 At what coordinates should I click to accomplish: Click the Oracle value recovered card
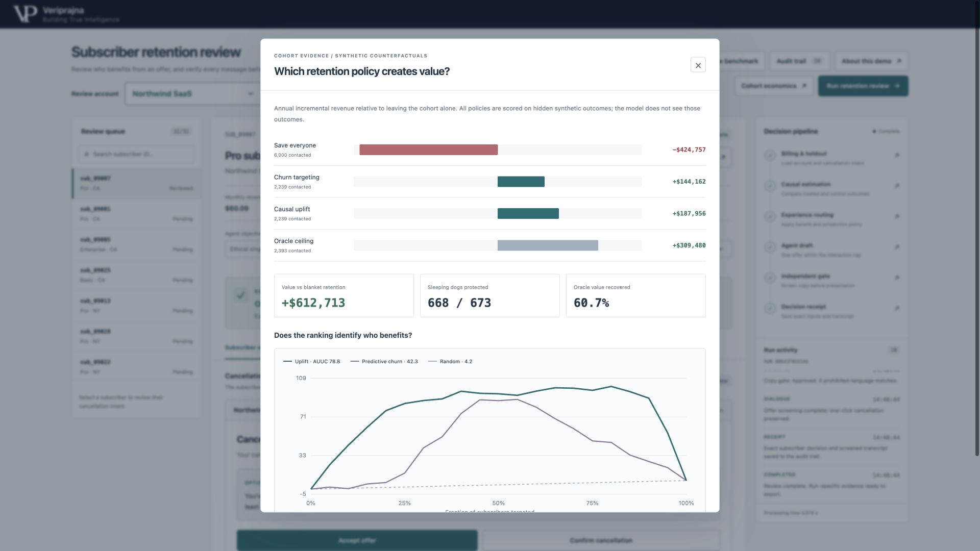(635, 295)
